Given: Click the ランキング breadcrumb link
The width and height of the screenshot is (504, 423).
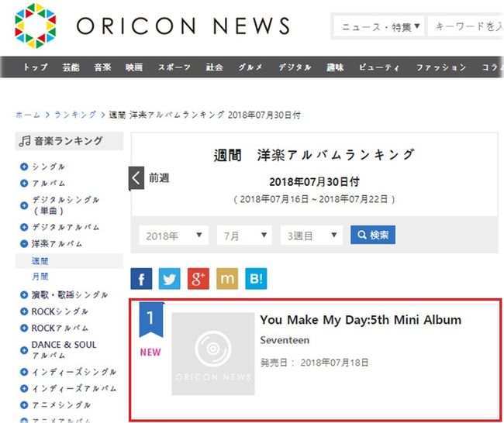Looking at the screenshot, I should pyautogui.click(x=75, y=115).
